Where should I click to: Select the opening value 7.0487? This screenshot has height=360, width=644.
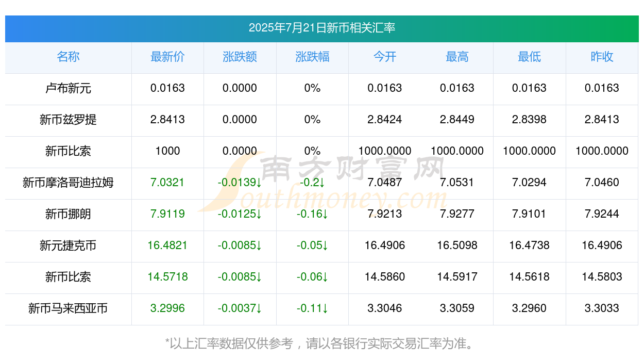coord(385,183)
